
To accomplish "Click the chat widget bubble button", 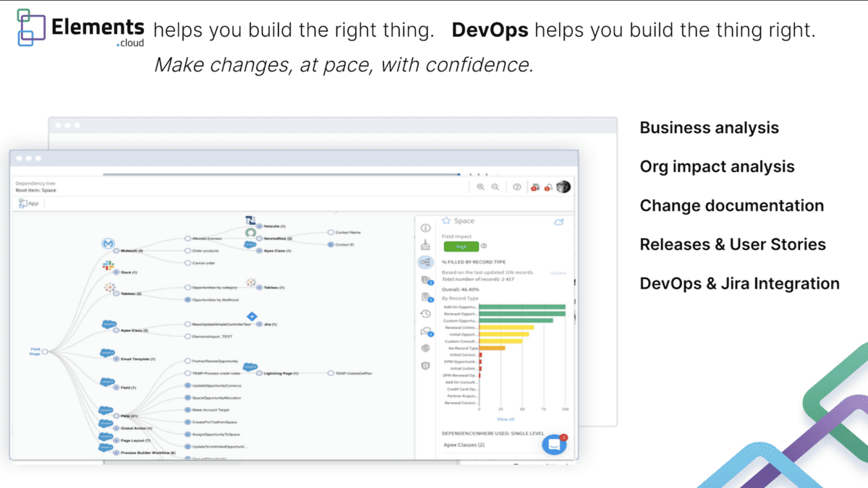I will pyautogui.click(x=554, y=444).
